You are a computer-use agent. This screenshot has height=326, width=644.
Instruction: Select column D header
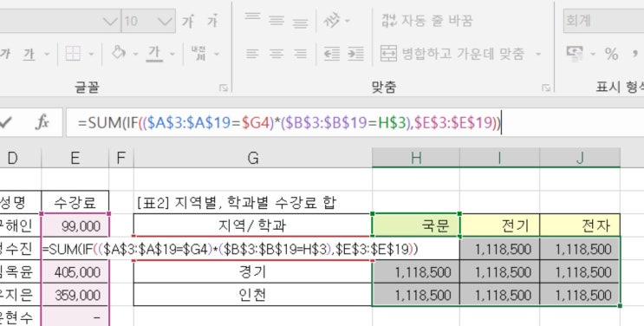(20, 158)
